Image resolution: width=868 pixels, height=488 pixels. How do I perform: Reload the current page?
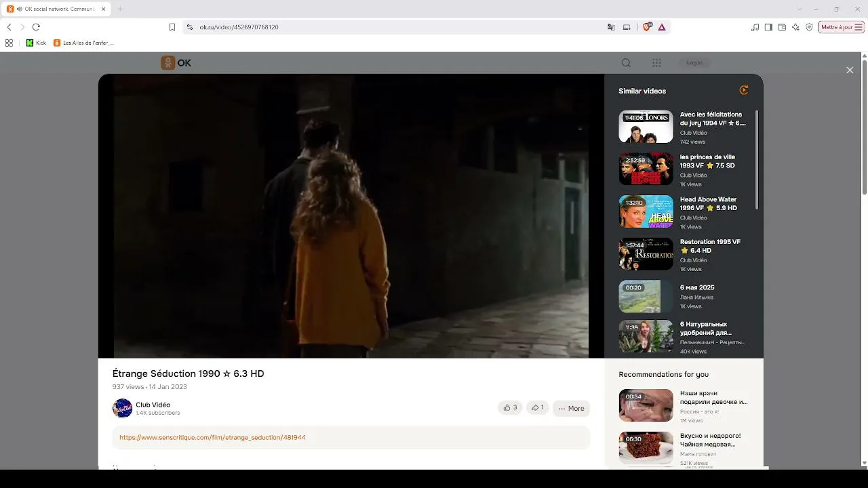pyautogui.click(x=36, y=27)
